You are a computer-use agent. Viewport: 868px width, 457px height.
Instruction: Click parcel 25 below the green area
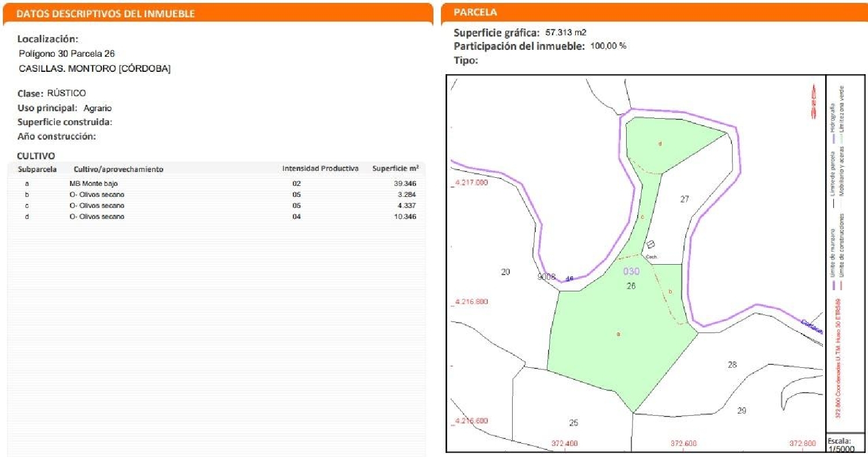pos(573,423)
